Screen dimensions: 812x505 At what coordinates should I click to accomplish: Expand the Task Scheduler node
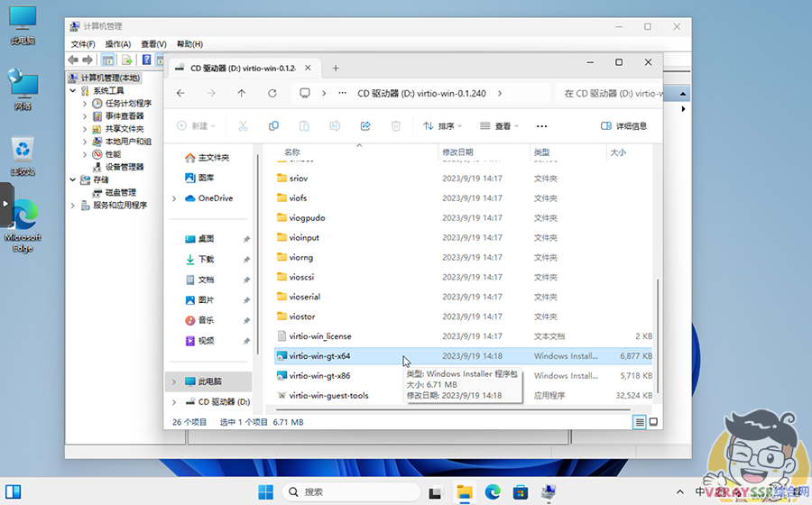(x=85, y=104)
